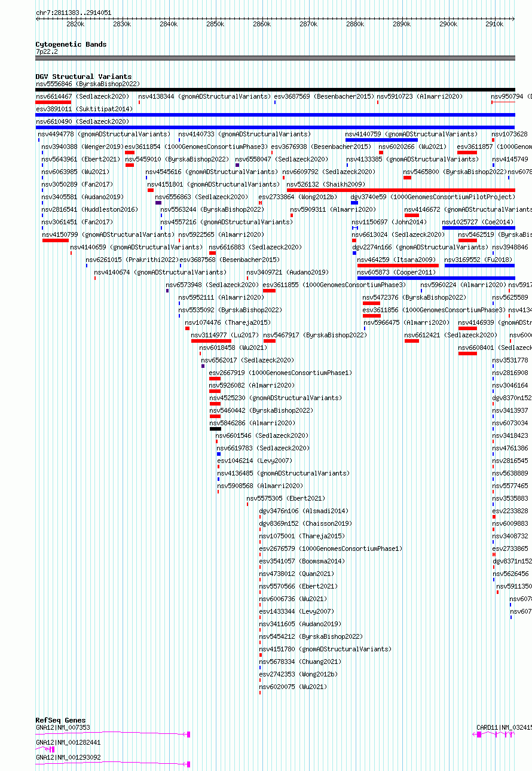The height and width of the screenshot is (771, 532).
Task: Click the esv3541057 Boomsma2014 label
Action: click(302, 561)
